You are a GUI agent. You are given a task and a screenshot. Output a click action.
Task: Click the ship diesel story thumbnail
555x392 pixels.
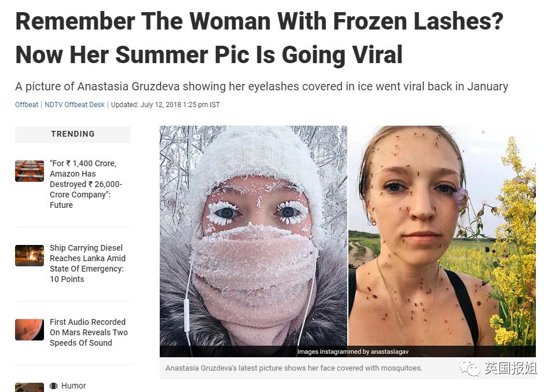tap(30, 256)
